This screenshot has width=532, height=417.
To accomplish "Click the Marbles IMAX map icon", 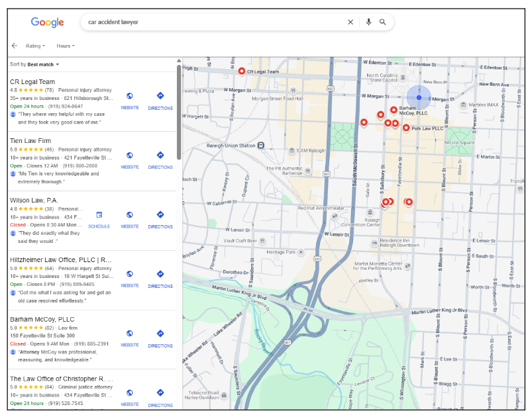I will coord(463,105).
